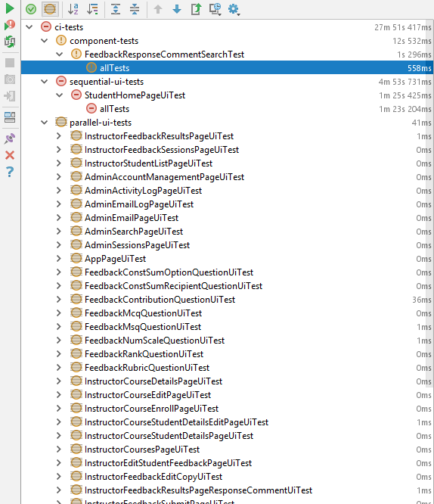Select InstructorFeedbackResultsPageResponseCommentUiTest row
Screen dimensions: 434x504
click(x=227, y=490)
